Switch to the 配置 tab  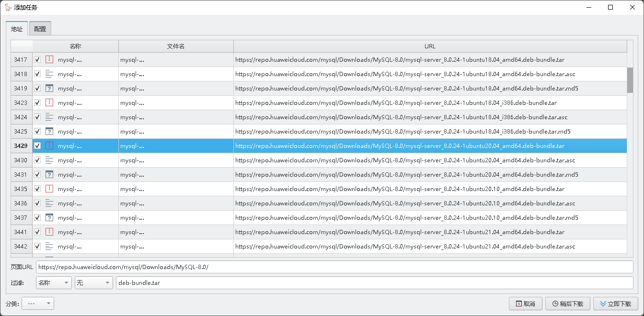click(40, 29)
